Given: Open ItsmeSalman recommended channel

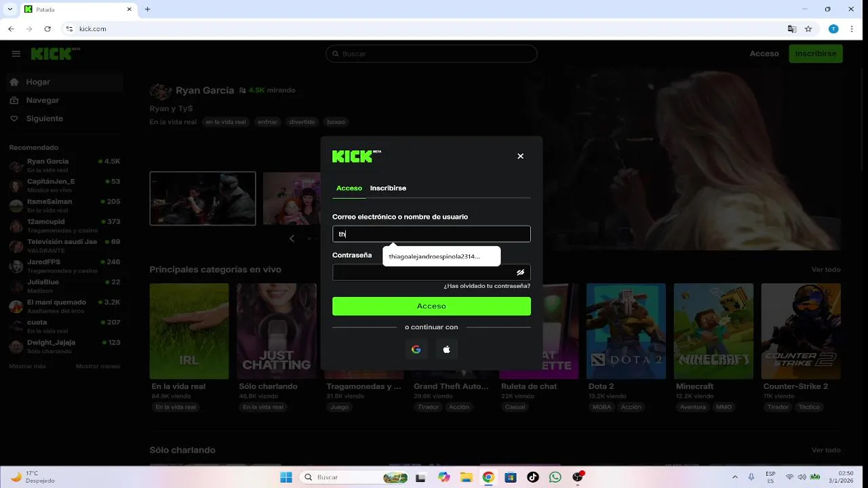Looking at the screenshot, I should pyautogui.click(x=64, y=205).
